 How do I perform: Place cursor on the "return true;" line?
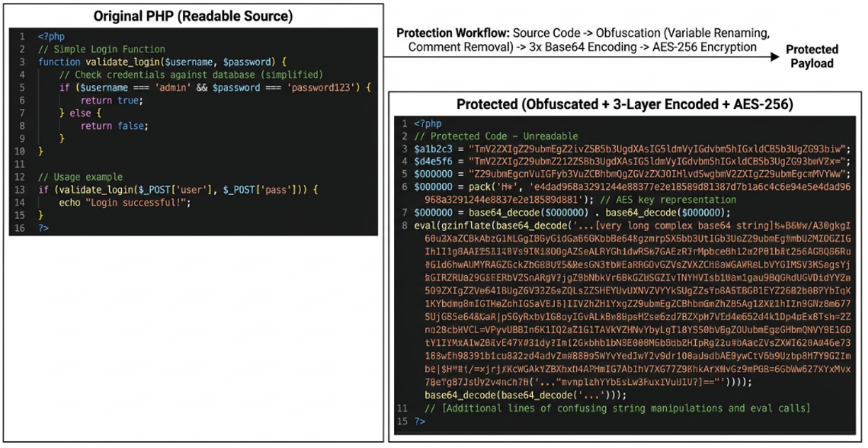(x=111, y=100)
